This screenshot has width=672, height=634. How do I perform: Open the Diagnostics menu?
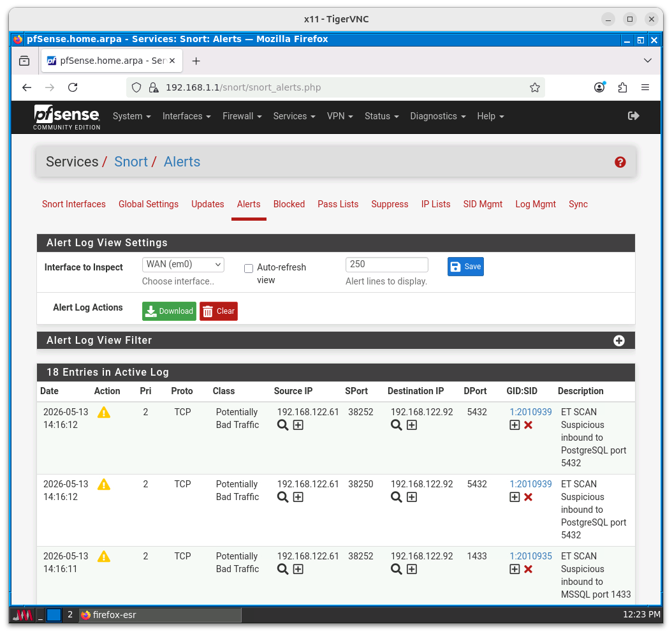(x=438, y=116)
